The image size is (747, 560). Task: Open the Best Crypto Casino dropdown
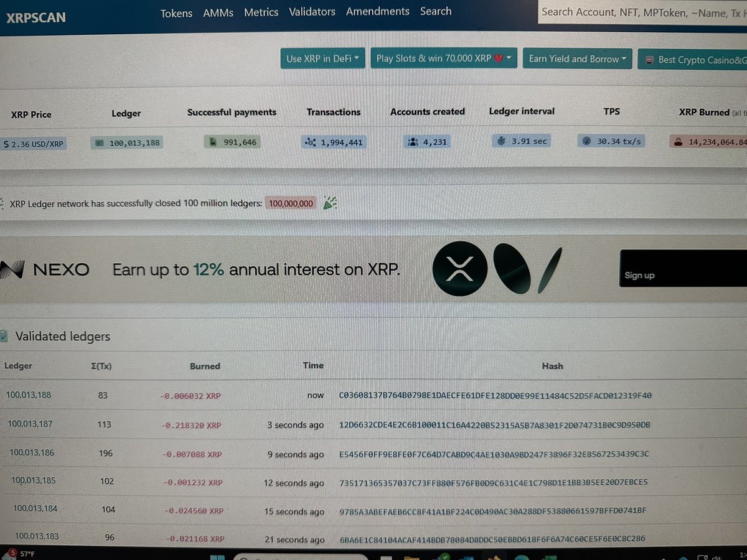pos(692,60)
